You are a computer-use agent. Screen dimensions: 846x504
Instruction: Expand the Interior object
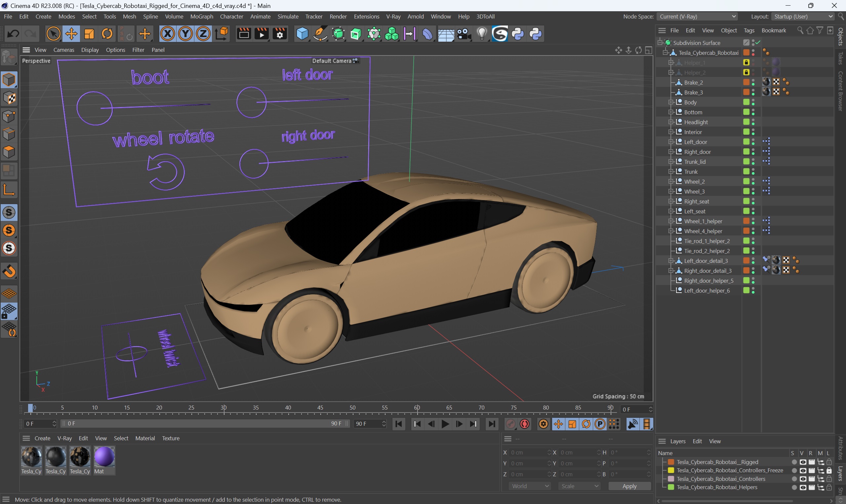click(670, 132)
